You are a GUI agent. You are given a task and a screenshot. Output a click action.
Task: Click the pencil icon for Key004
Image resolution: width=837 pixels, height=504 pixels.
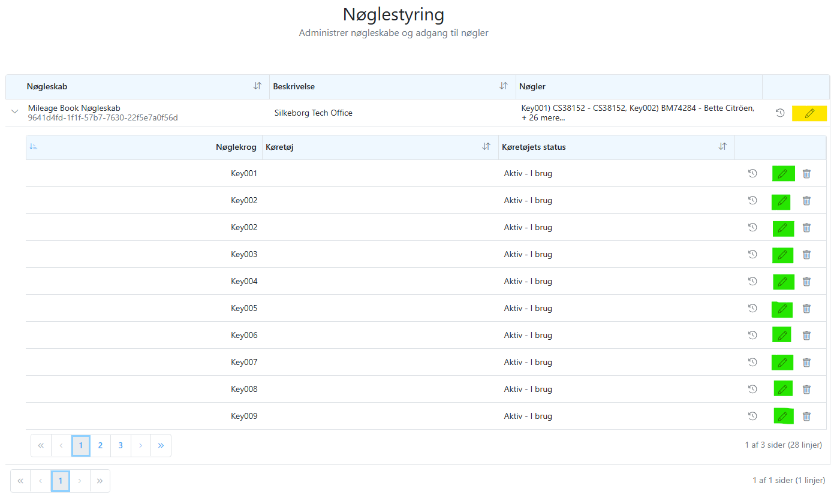783,282
